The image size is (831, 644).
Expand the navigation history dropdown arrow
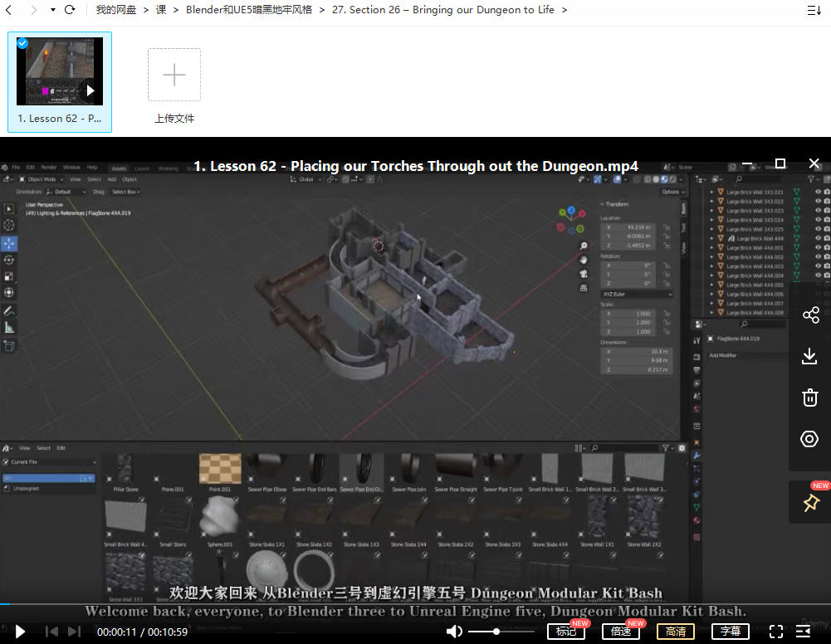coord(52,10)
